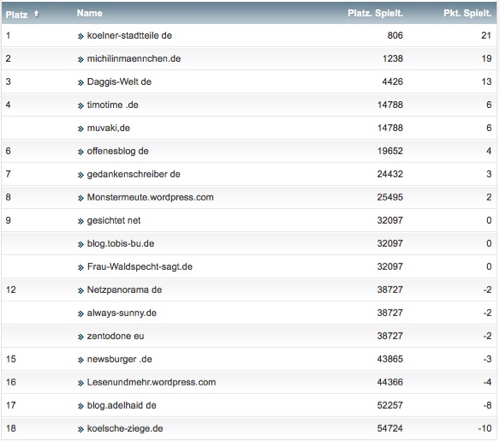Click the arrow icon before offenesblog de
The height and width of the screenshot is (442, 500).
80,152
